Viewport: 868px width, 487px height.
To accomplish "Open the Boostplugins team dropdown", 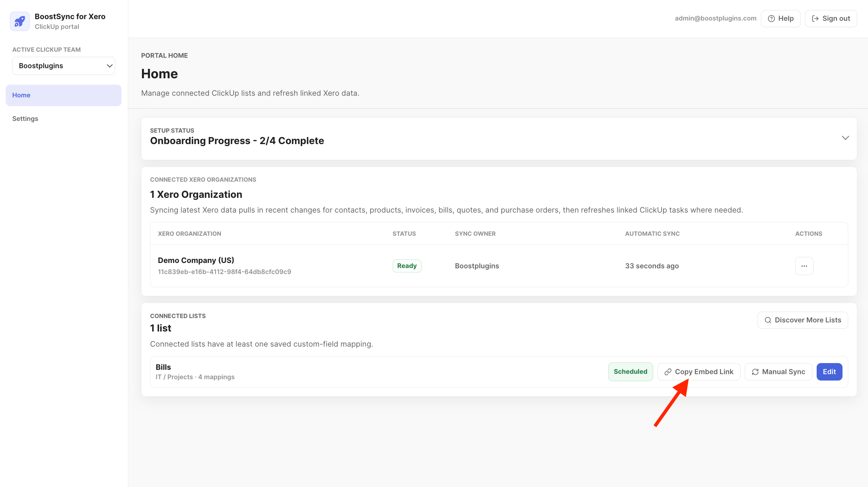I will coord(64,66).
